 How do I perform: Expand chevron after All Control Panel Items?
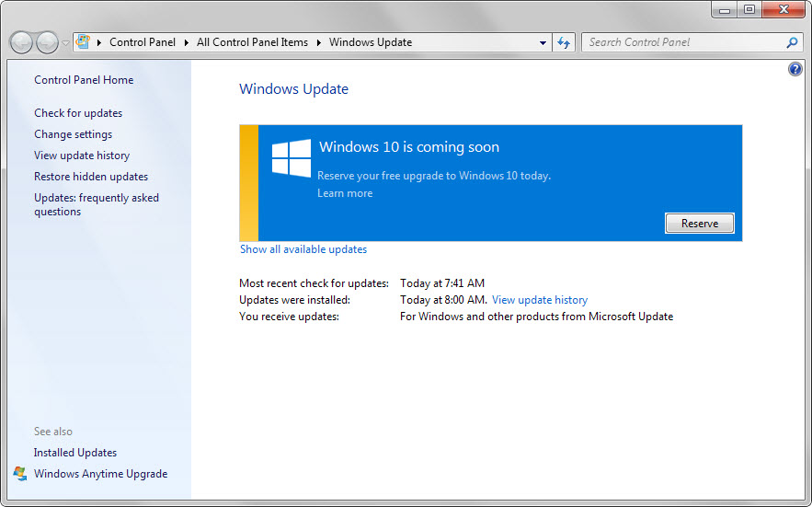318,42
